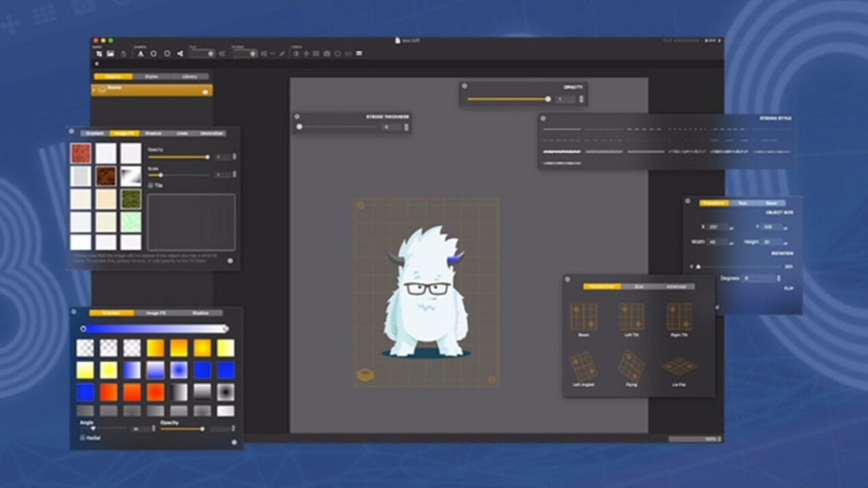Screen dimensions: 868x488
Task: Click the Scale slider in Image Fill panel
Action: [x=179, y=175]
